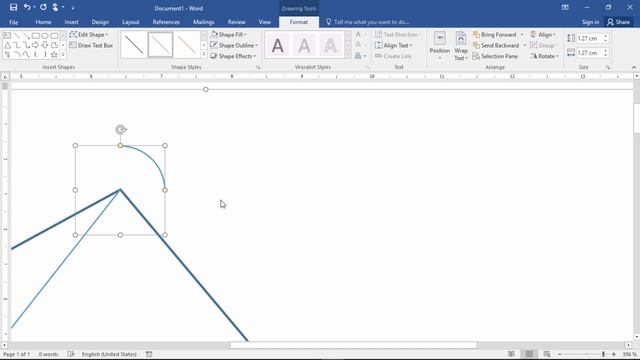640x360 pixels.
Task: Apply the first WordArt style
Action: [x=278, y=45]
